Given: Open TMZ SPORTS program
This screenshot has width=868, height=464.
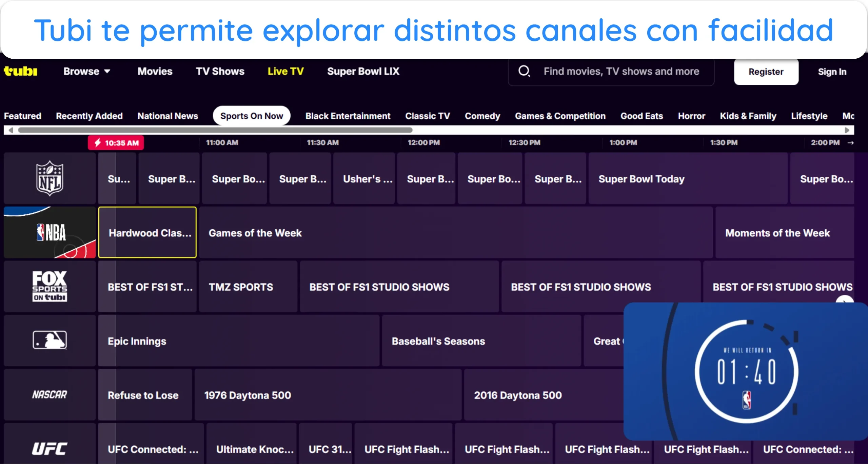Looking at the screenshot, I should click(248, 287).
